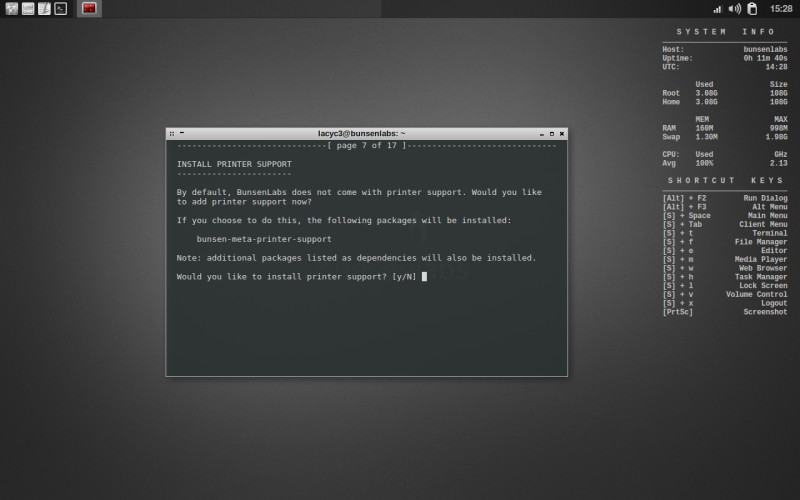
Task: Click the 'RAM 160M' memory line
Action: [x=724, y=129]
